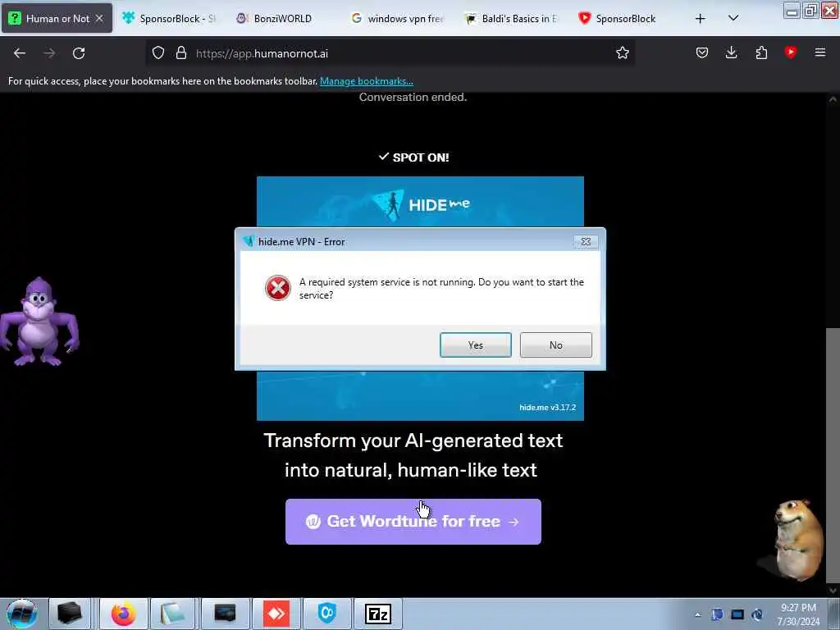Open the Firefox downloads panel
The height and width of the screenshot is (630, 840).
coord(731,52)
